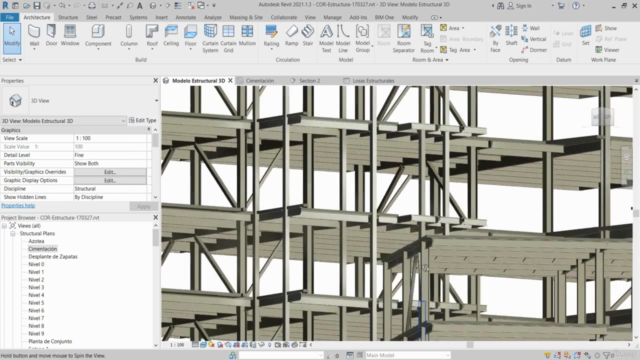Click the Set work plane tool

click(585, 36)
